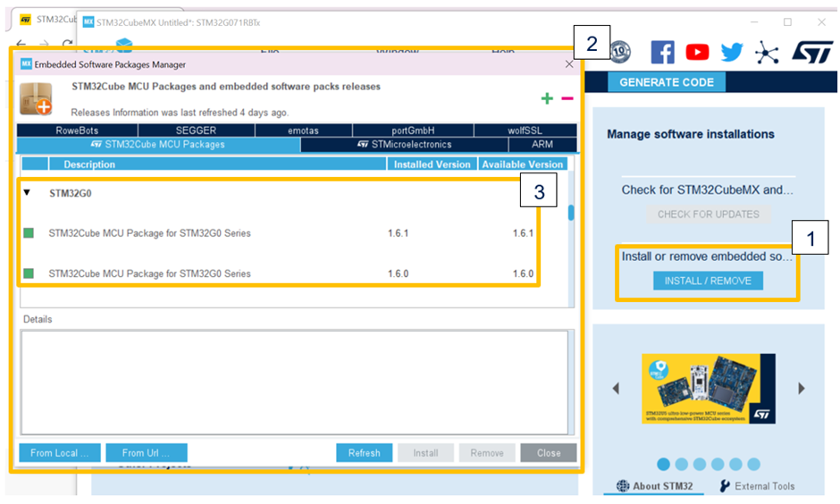Click the 10-year anniversary badge icon
Screen dimensions: 840x504
(620, 52)
